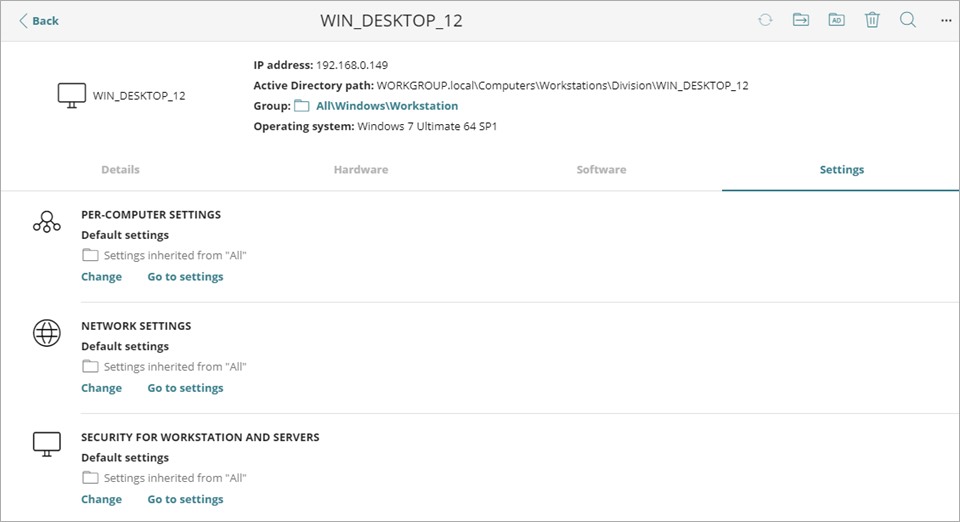Click the Per-Computer Settings nodes icon
This screenshot has height=522, width=960.
[47, 222]
